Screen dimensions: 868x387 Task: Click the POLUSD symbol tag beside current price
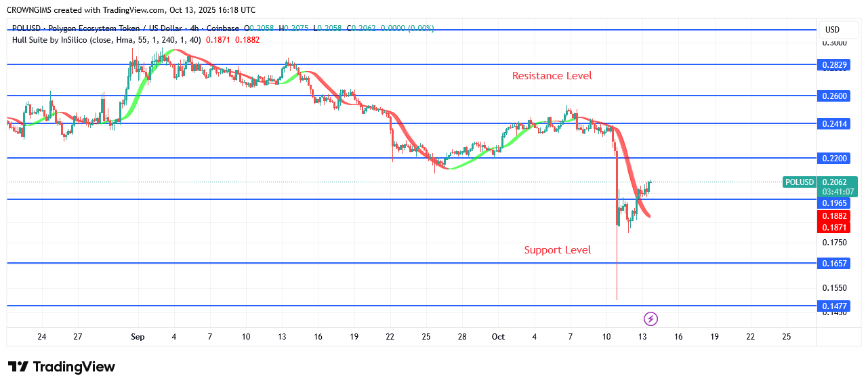point(799,182)
